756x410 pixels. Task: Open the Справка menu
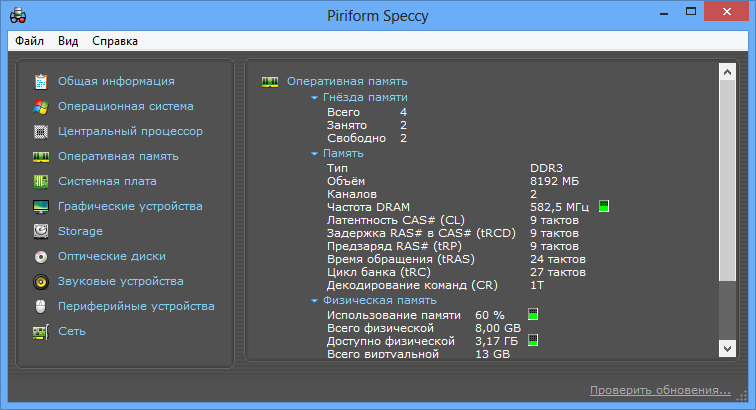(x=115, y=41)
